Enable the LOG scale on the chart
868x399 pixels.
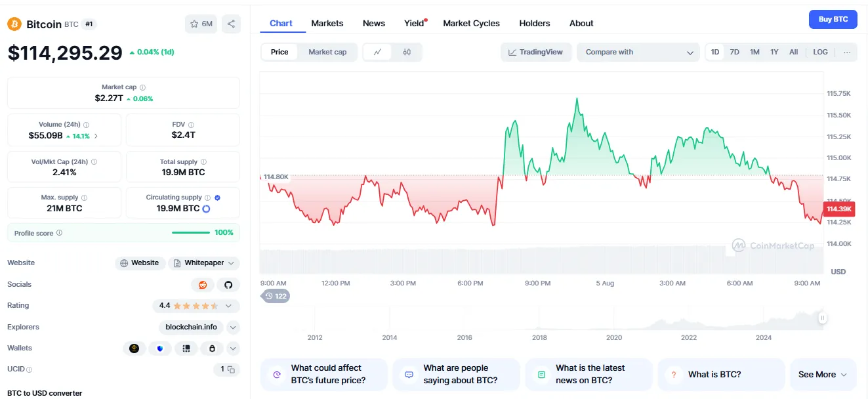click(820, 52)
